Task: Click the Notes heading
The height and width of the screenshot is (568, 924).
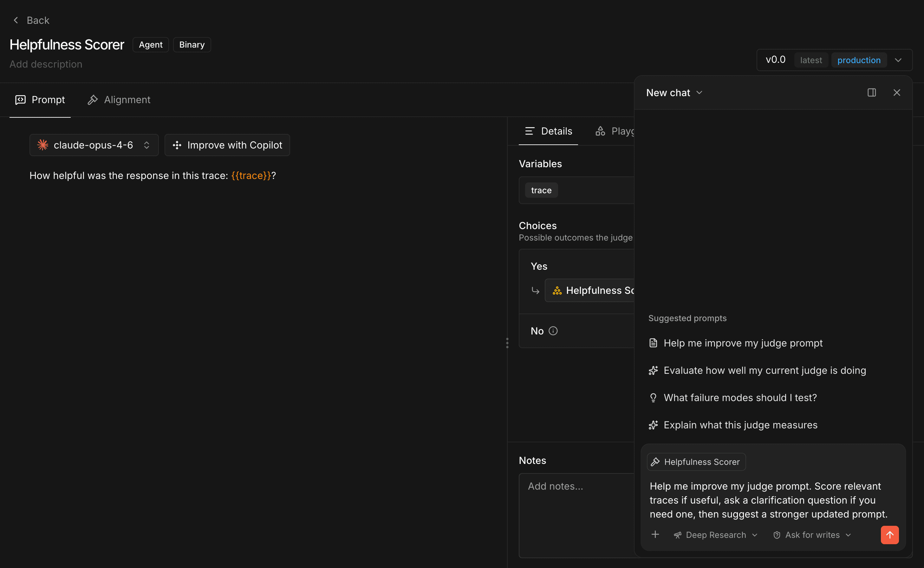Action: (x=532, y=460)
